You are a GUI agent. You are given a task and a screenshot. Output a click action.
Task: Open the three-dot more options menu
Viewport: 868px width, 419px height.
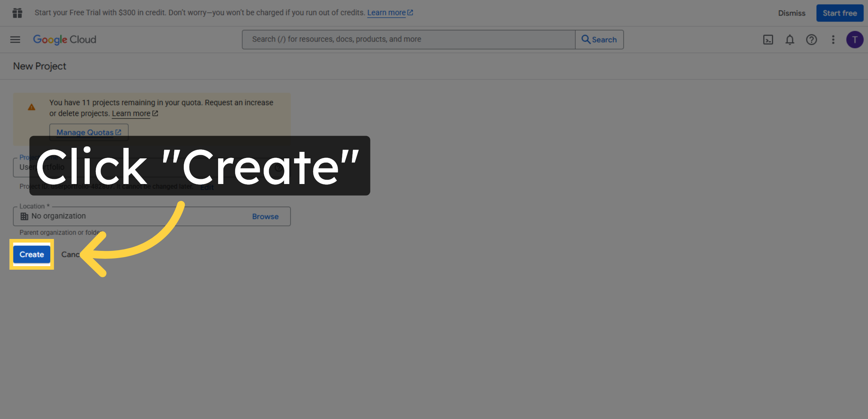coord(833,40)
